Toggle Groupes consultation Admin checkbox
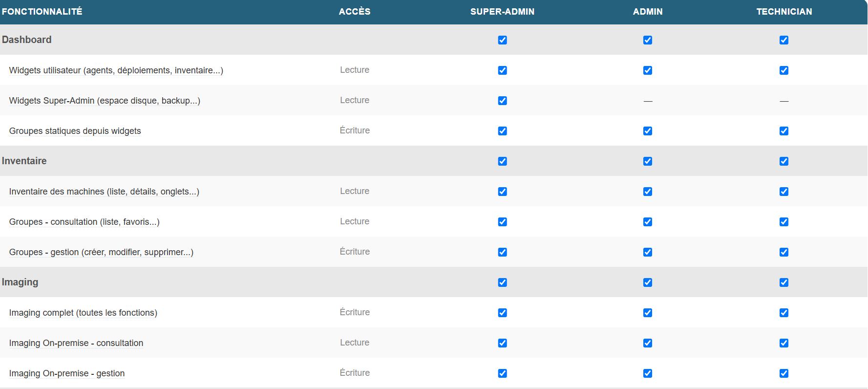The height and width of the screenshot is (389, 868). click(648, 222)
